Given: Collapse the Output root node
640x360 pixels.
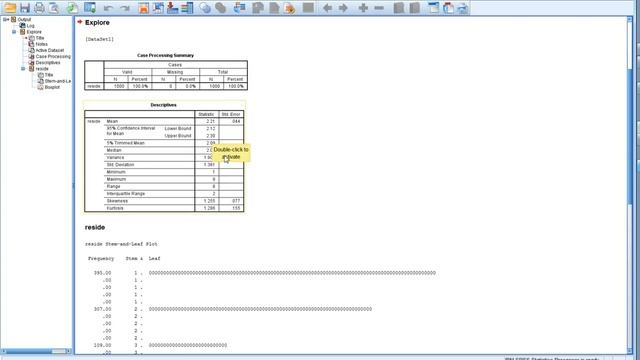Looking at the screenshot, I should [5, 19].
